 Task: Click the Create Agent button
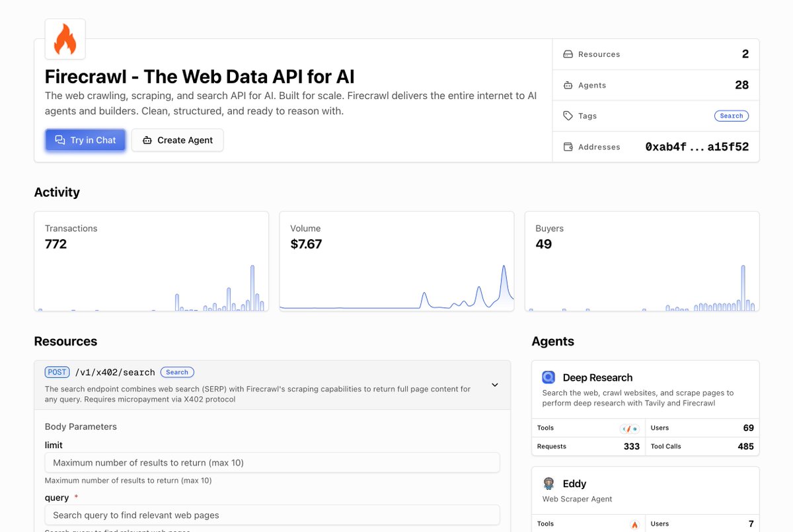tap(177, 140)
